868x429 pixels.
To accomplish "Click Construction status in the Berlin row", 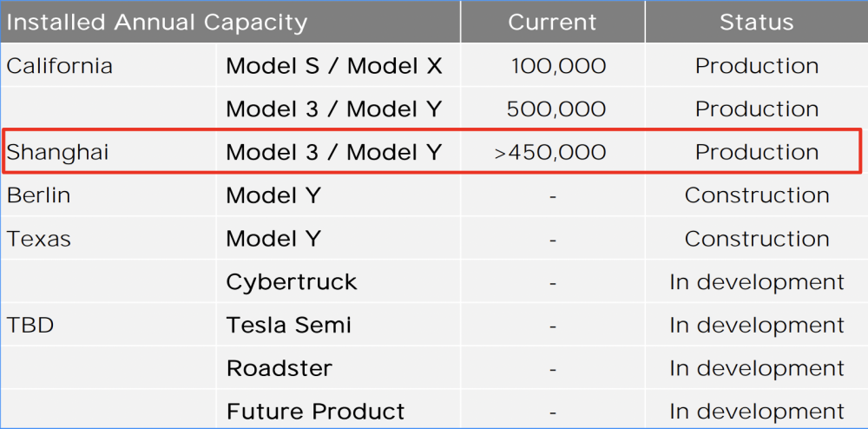I will click(756, 196).
